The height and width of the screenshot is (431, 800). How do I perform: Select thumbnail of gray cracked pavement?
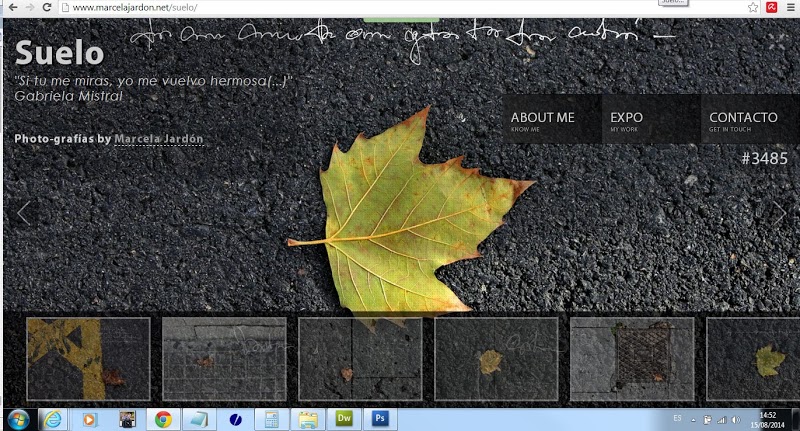click(224, 359)
